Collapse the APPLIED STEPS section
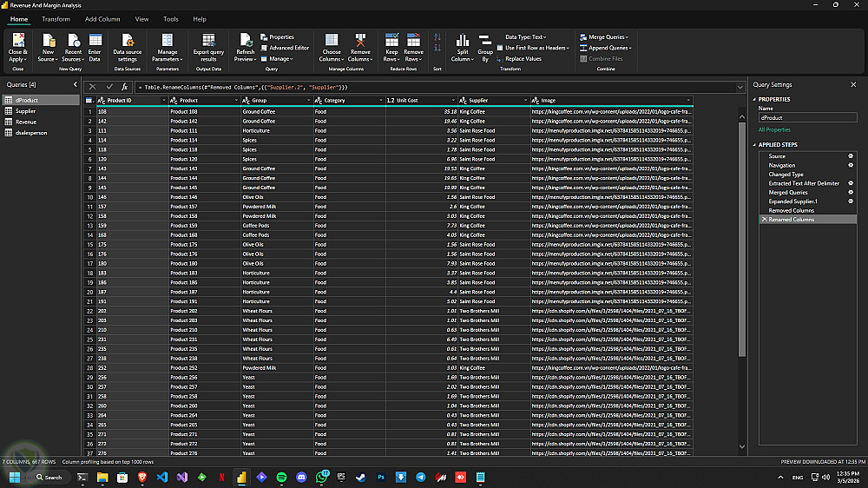This screenshot has height=488, width=868. pyautogui.click(x=753, y=144)
